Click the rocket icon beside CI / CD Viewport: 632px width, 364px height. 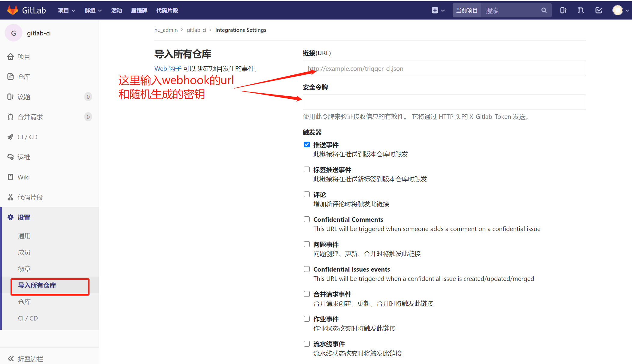click(11, 137)
